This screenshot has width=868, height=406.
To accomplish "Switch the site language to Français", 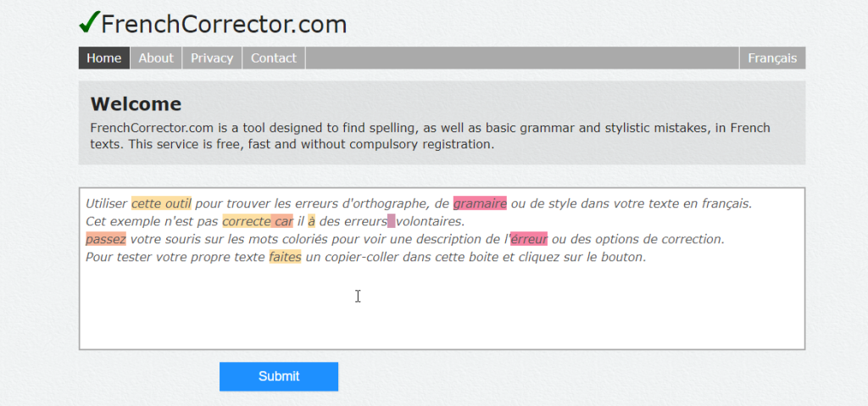I will (x=771, y=58).
